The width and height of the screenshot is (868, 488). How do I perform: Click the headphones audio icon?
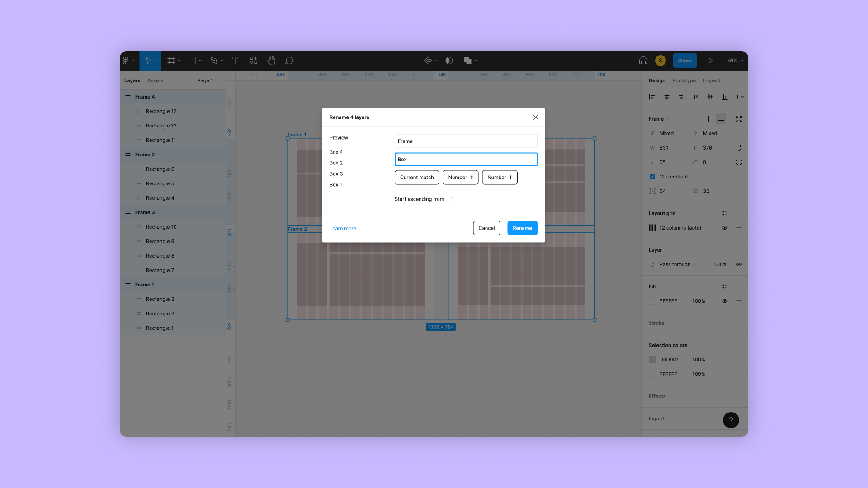[643, 61]
